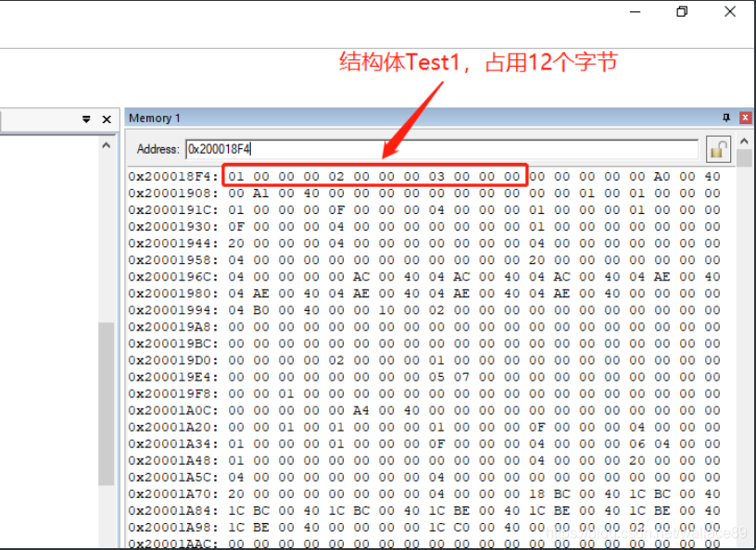The height and width of the screenshot is (550, 756).
Task: Click byte 18 in row 0x20001A70
Action: point(537,494)
